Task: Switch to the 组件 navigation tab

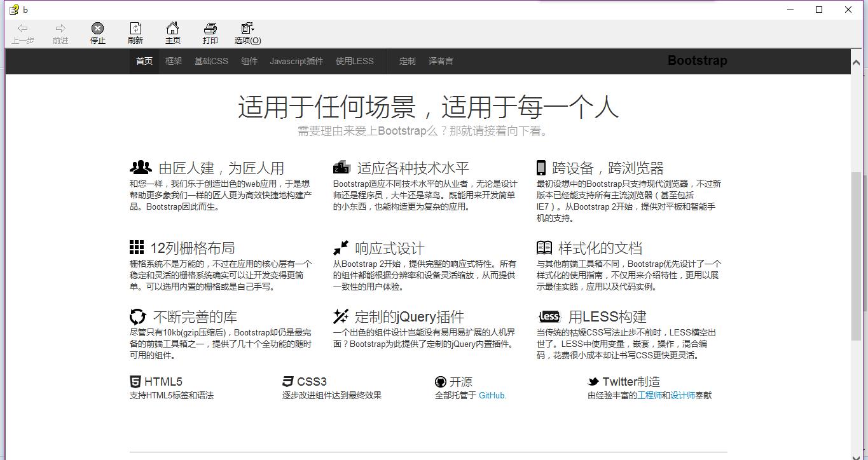Action: point(249,61)
